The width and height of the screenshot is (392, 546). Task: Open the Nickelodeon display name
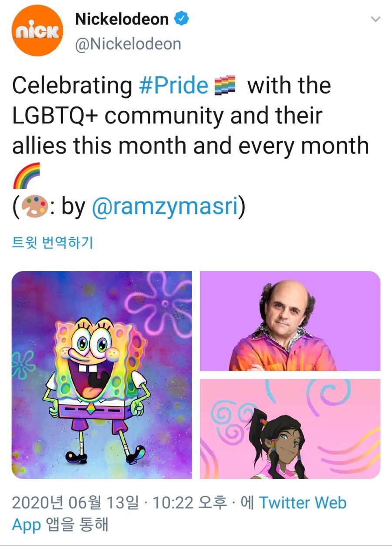tap(122, 19)
